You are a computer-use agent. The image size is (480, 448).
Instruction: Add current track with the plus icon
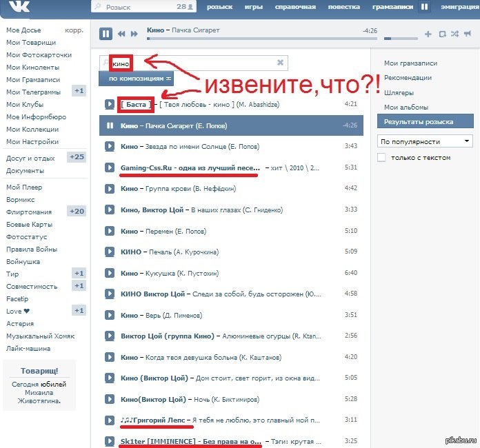(x=428, y=34)
